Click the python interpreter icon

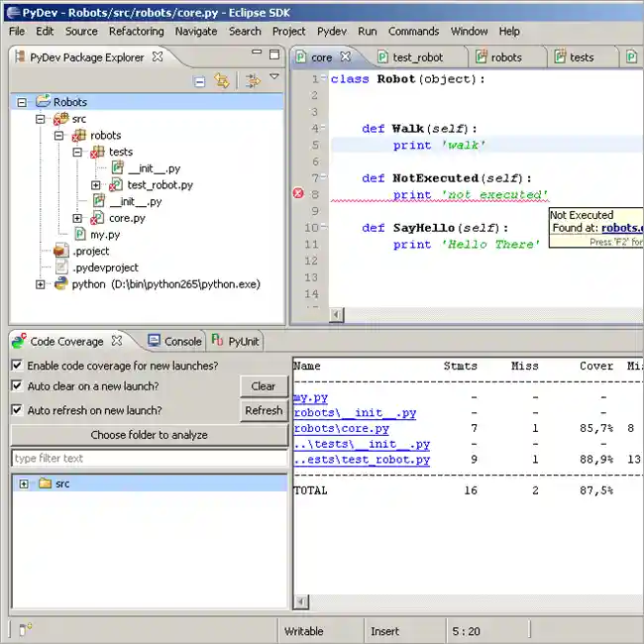coord(61,283)
